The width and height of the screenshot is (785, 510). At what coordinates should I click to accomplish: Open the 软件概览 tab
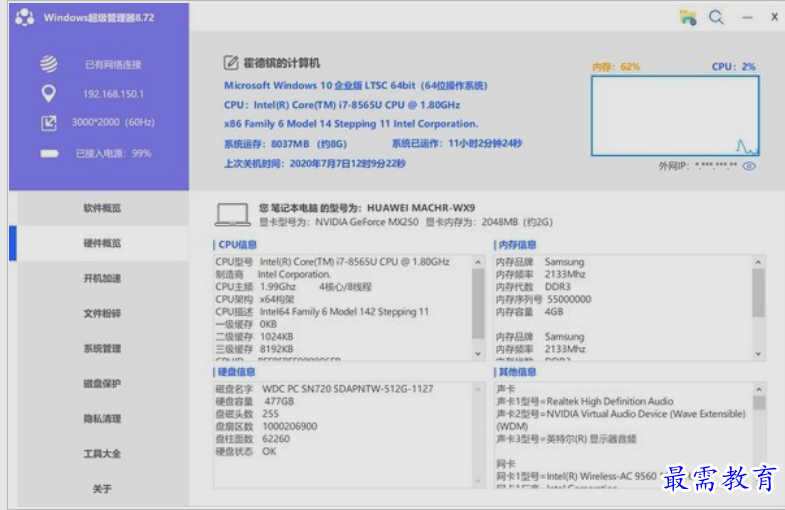pyautogui.click(x=102, y=208)
